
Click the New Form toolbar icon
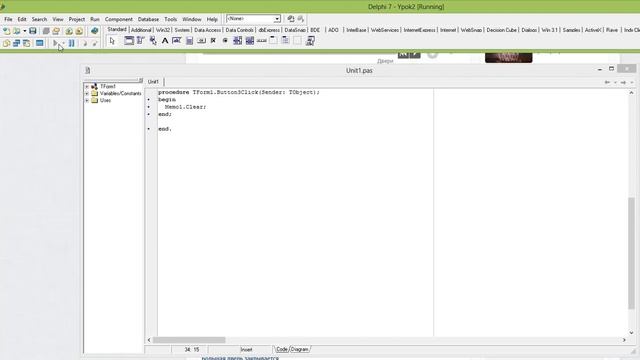40,43
